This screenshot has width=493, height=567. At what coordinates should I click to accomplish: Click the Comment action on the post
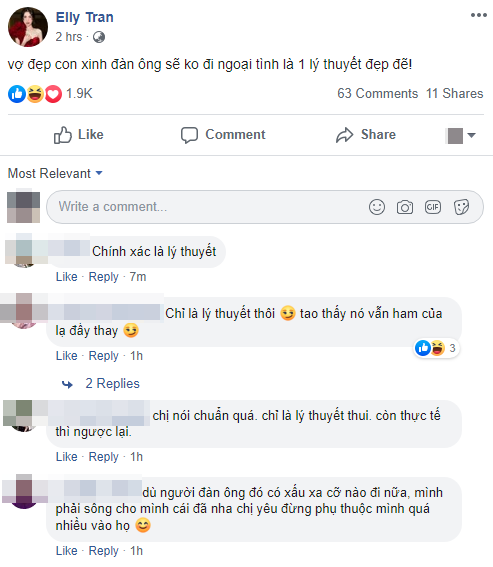click(x=223, y=135)
